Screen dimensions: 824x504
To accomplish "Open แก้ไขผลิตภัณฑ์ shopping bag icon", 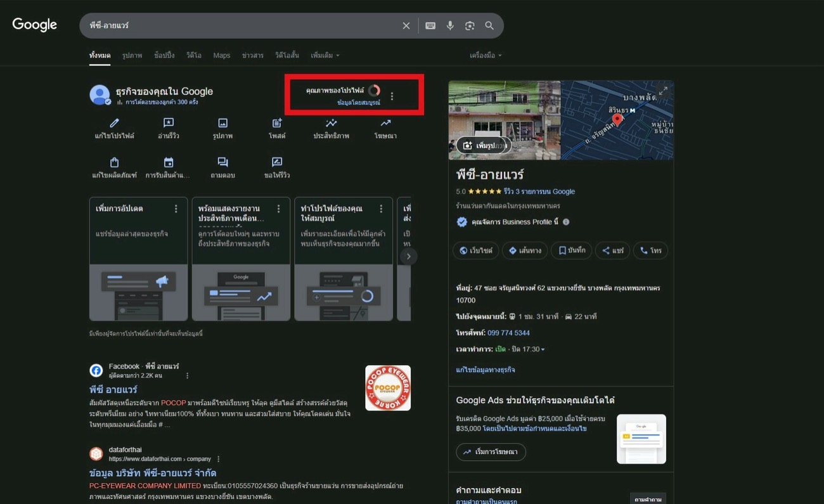I will pos(114,162).
